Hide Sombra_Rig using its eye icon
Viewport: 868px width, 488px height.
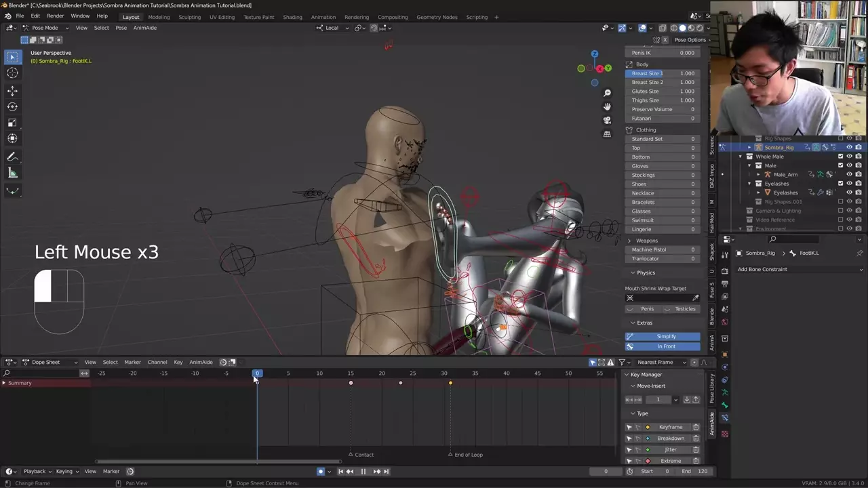coord(849,147)
